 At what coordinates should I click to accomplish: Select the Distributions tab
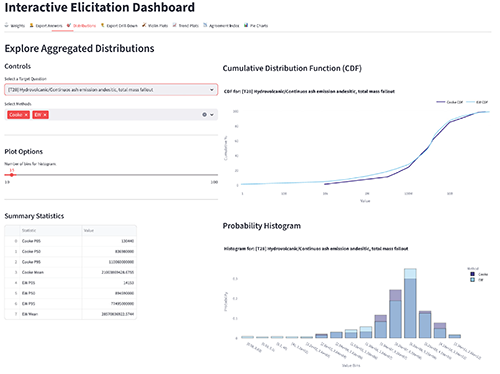[81, 26]
